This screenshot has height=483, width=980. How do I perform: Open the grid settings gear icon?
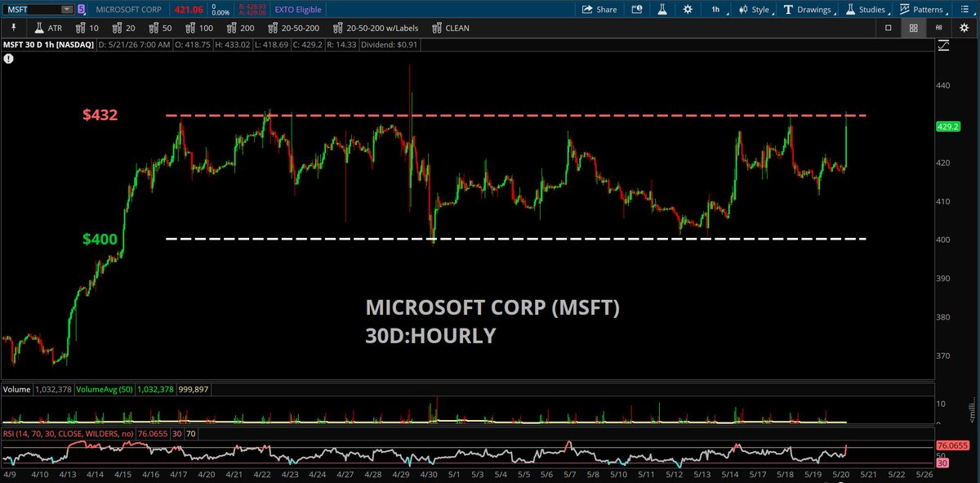coord(964,28)
